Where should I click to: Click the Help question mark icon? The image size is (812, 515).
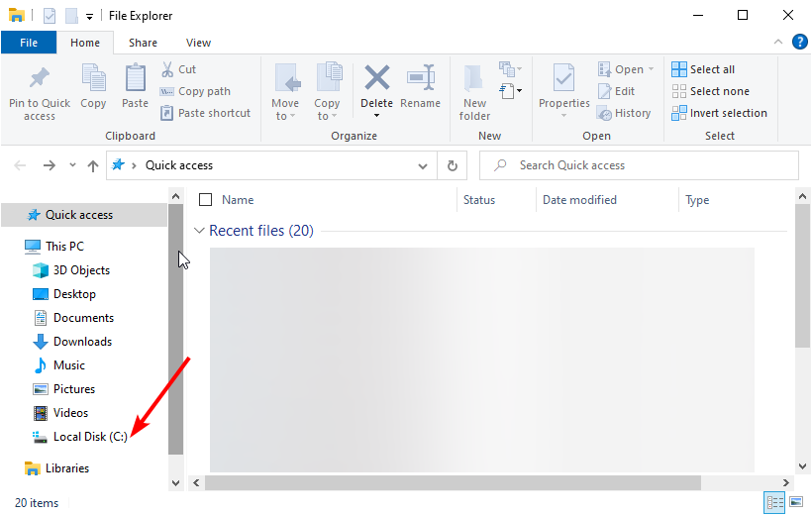point(800,43)
